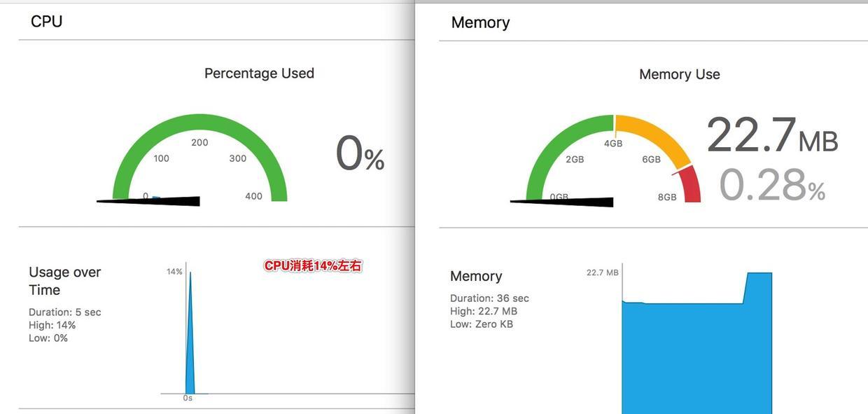Click the 0.28% memory percentage readout
This screenshot has height=414, width=868.
(x=771, y=186)
